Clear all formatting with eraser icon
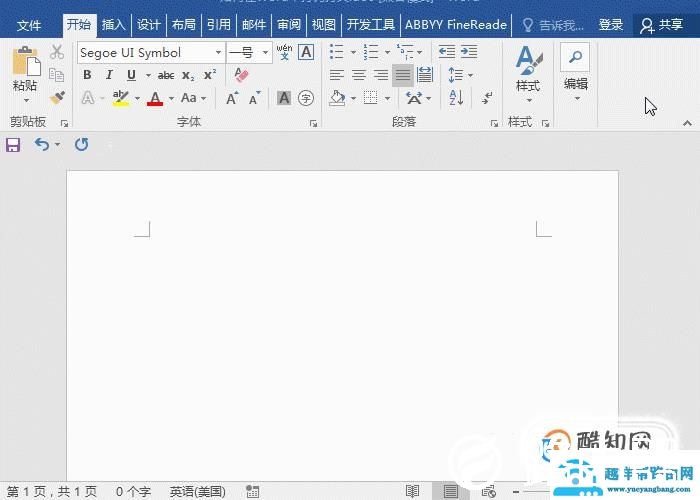Viewport: 700px width, 500px height. tap(241, 75)
